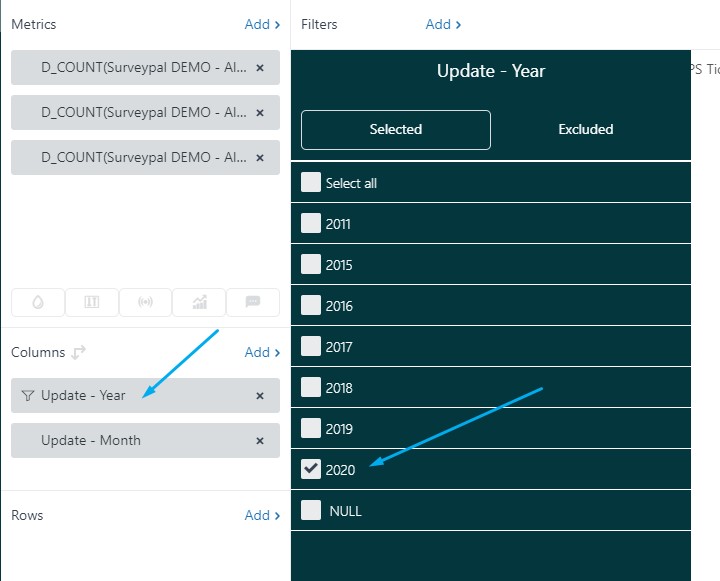The image size is (720, 581).
Task: Select the Update - Month column item
Action: click(145, 440)
